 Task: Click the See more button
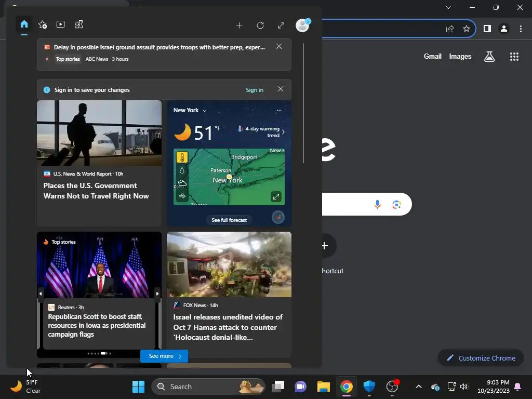pos(164,356)
